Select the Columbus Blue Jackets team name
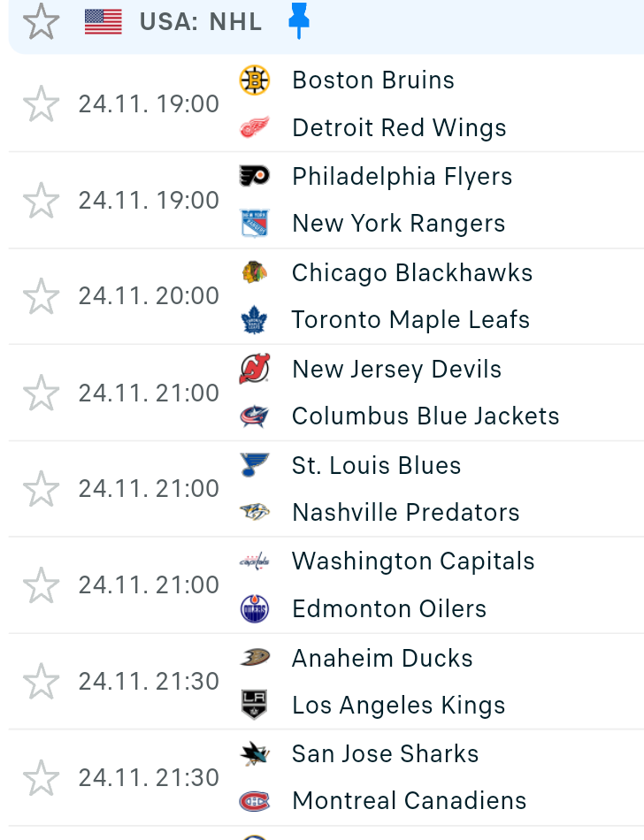Image resolution: width=644 pixels, height=840 pixels. point(425,416)
